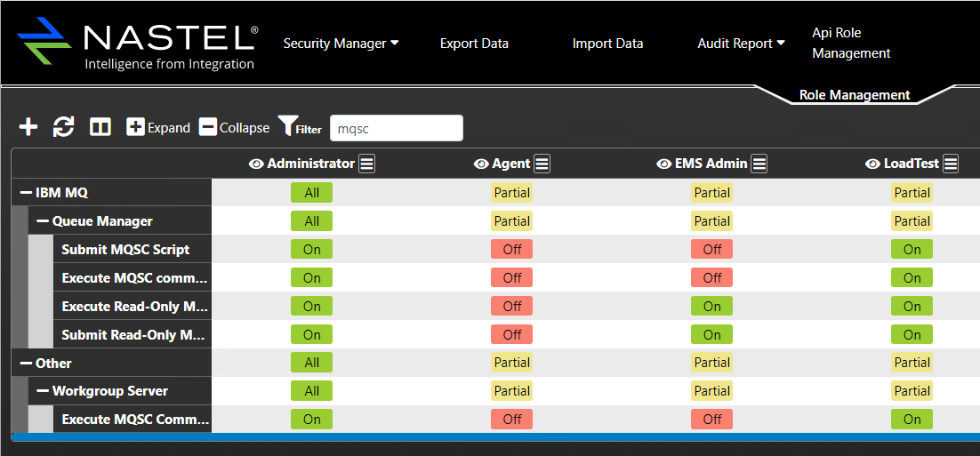The width and height of the screenshot is (980, 456).
Task: Open Administrator column hamburger menu
Action: 367,164
